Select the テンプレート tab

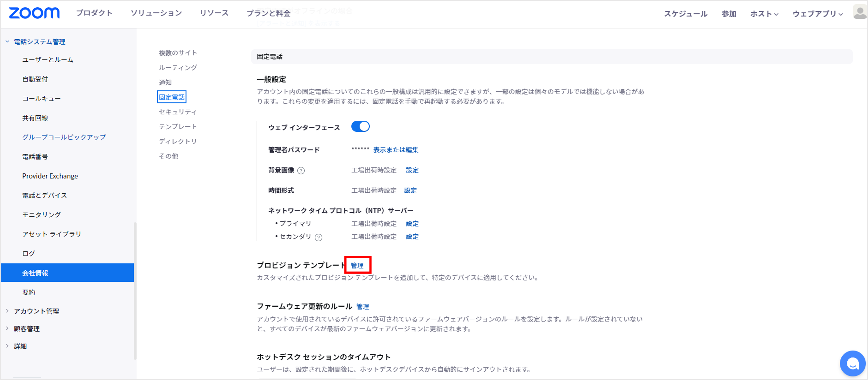[x=178, y=126]
